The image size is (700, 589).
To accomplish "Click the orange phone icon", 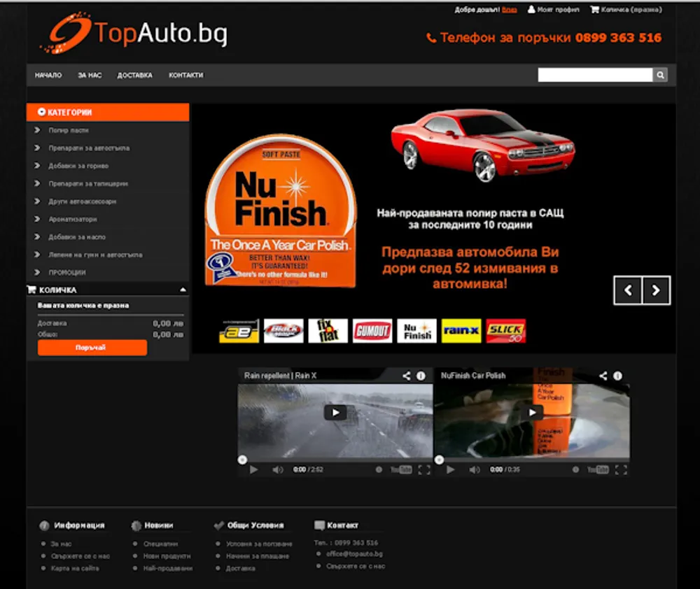I will 431,38.
